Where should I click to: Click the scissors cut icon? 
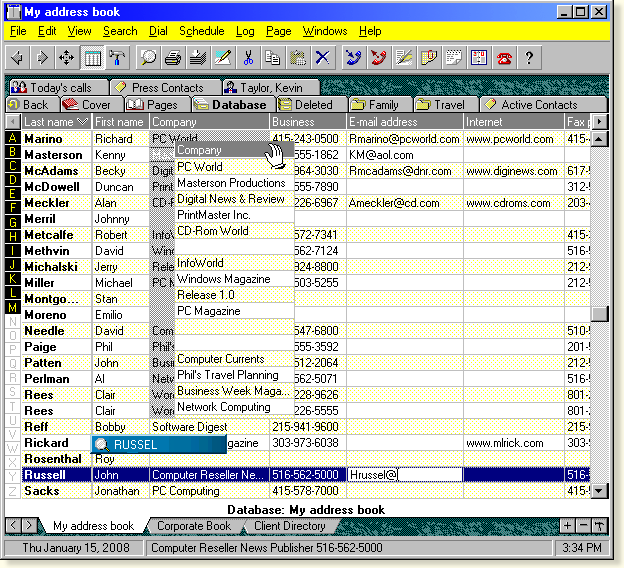coord(248,58)
